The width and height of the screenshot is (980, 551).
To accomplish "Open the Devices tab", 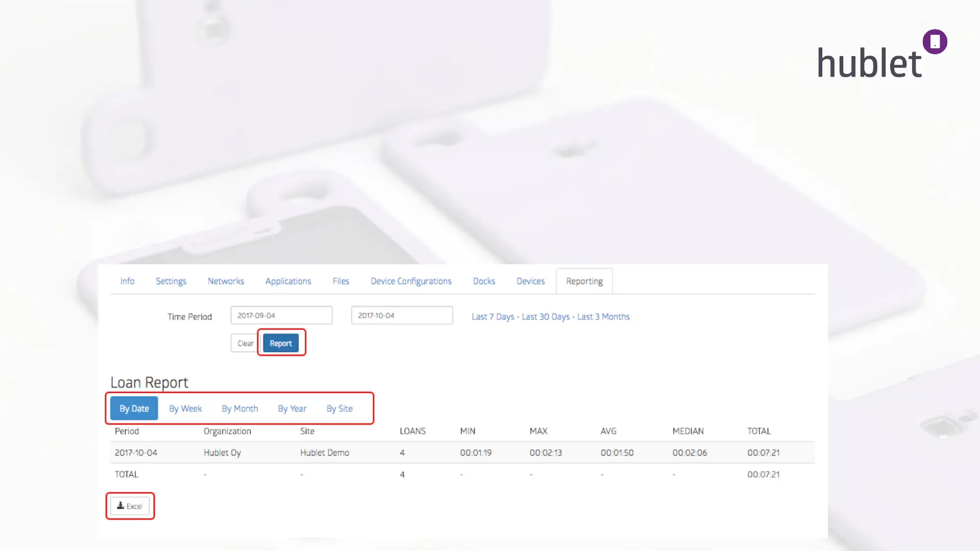I will [x=530, y=281].
